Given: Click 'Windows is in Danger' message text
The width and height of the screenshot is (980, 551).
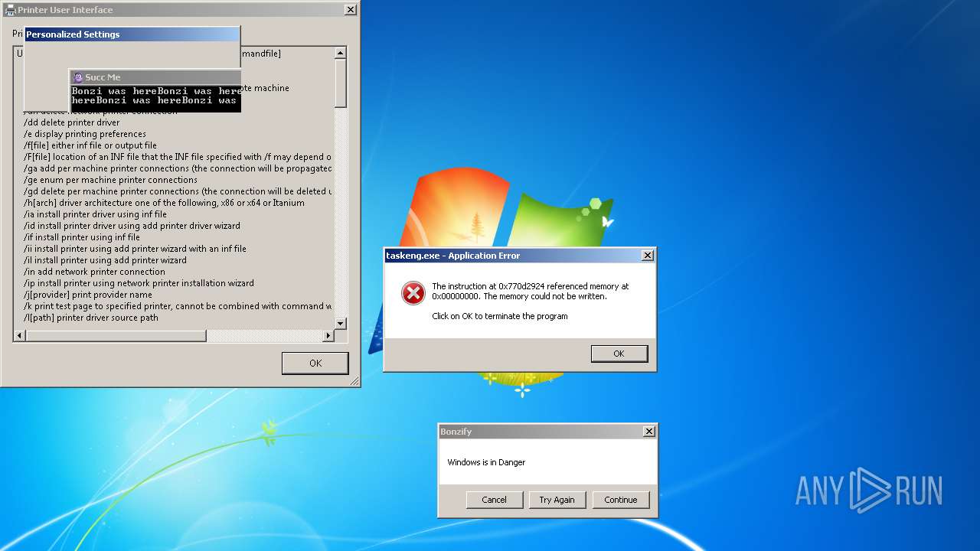Looking at the screenshot, I should (486, 462).
